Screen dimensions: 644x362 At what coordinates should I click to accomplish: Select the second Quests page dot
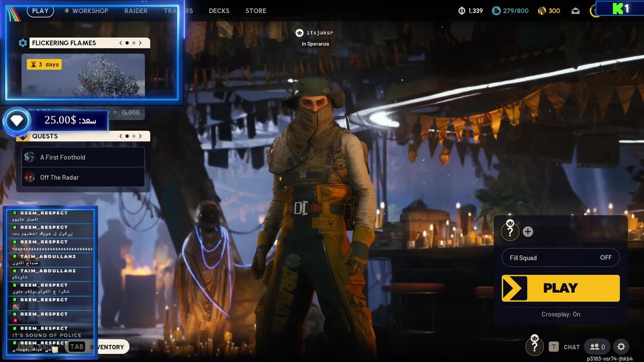(x=133, y=136)
